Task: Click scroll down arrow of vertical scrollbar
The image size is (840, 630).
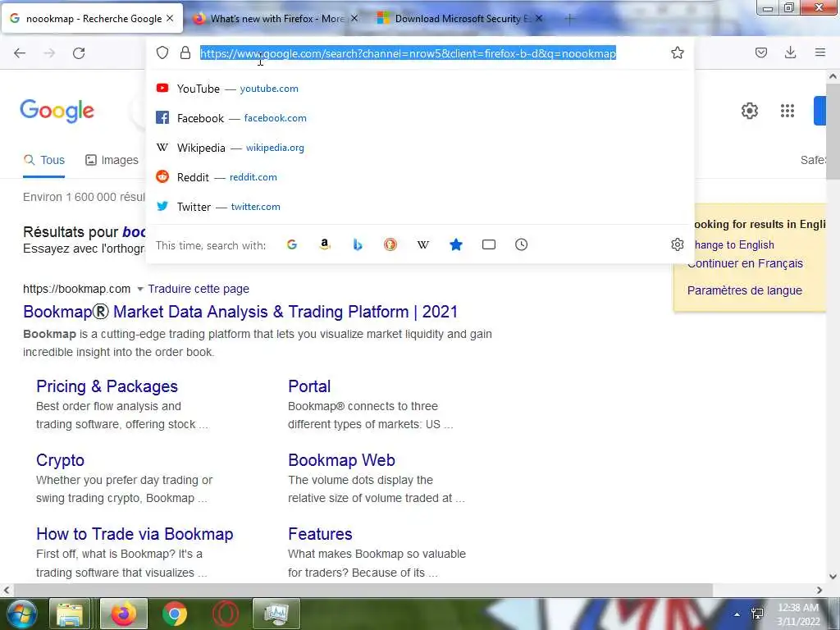Action: tap(833, 577)
